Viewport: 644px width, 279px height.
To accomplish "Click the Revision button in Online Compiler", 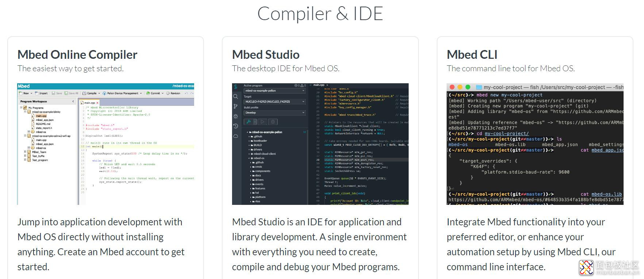I will 173,93.
